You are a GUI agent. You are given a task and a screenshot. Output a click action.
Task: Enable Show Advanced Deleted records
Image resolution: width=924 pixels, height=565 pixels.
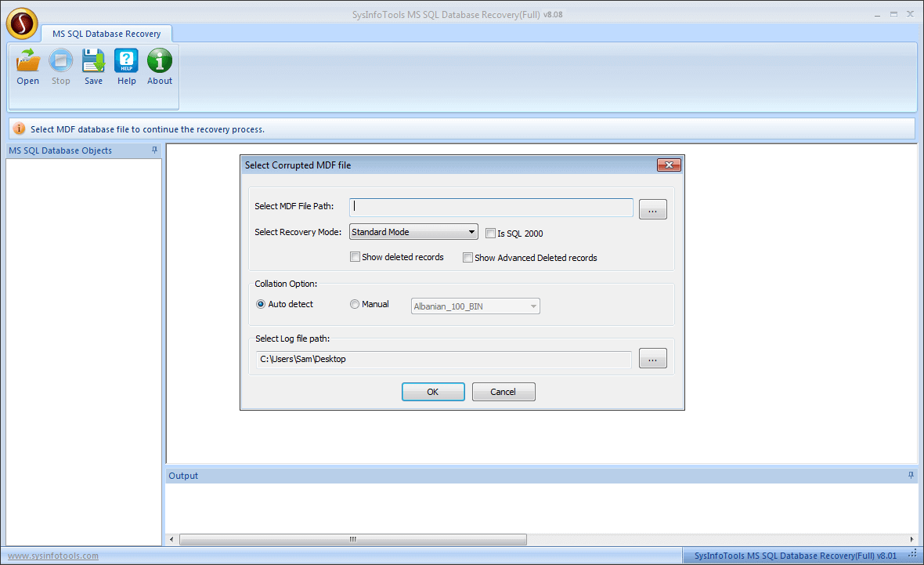[x=467, y=257]
